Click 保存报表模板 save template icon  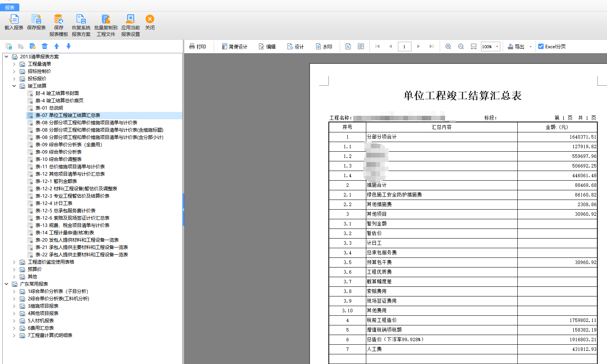[x=58, y=19]
